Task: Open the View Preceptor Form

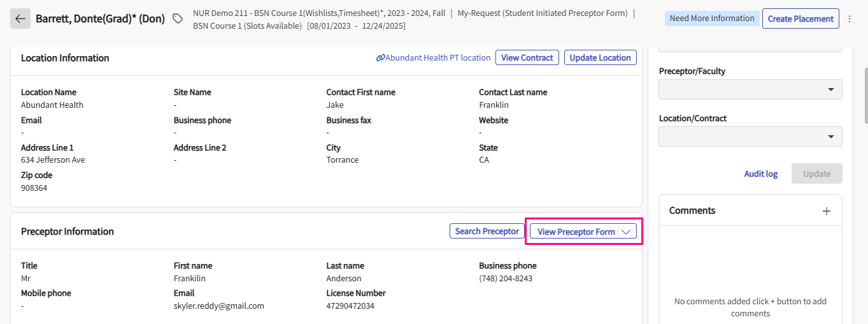Action: click(x=575, y=232)
